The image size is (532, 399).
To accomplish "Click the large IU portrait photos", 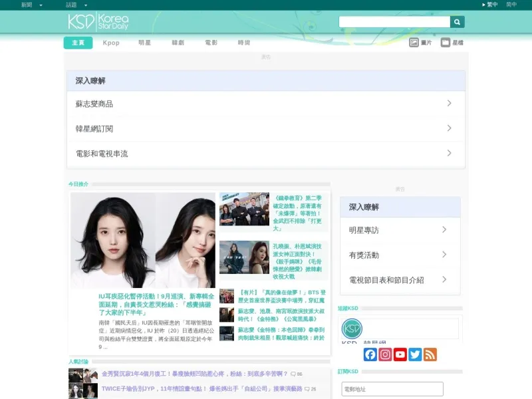I will pyautogui.click(x=143, y=240).
